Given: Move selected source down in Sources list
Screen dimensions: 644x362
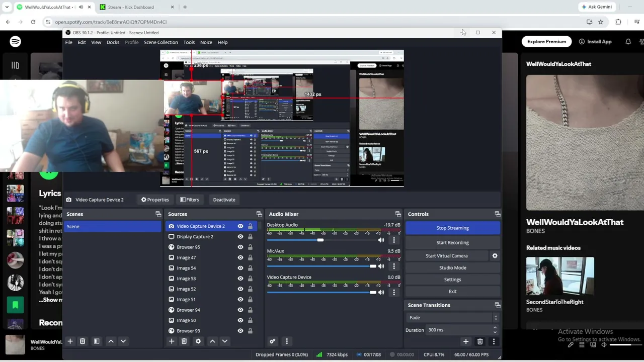Looking at the screenshot, I should click(224, 341).
